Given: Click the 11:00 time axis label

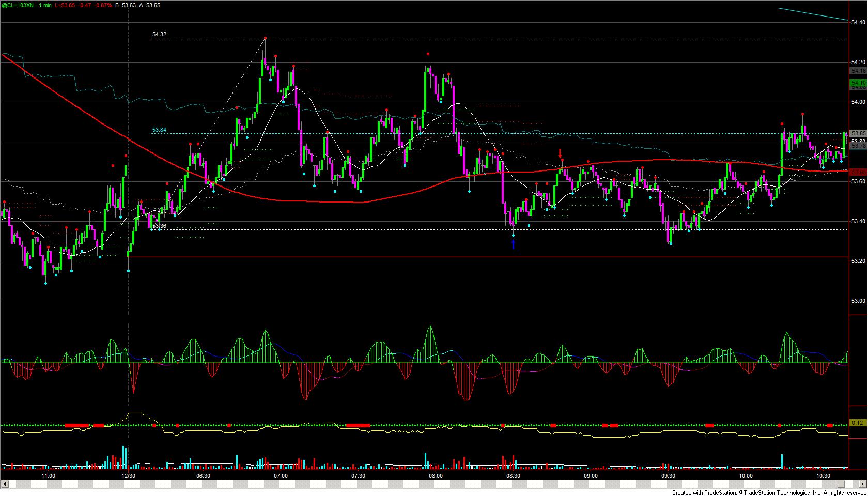Looking at the screenshot, I should [x=49, y=476].
